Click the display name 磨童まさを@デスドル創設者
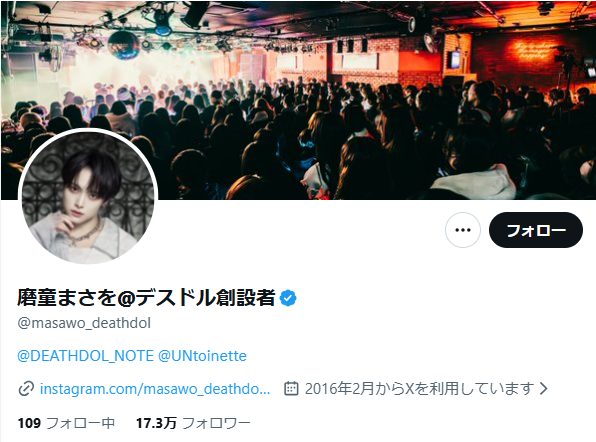This screenshot has width=596, height=442. click(x=146, y=298)
